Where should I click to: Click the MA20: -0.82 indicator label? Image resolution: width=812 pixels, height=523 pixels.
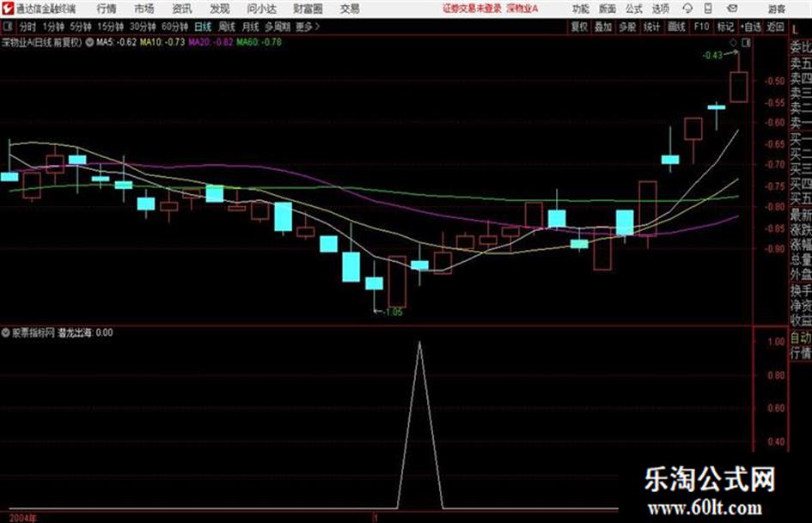tap(211, 42)
